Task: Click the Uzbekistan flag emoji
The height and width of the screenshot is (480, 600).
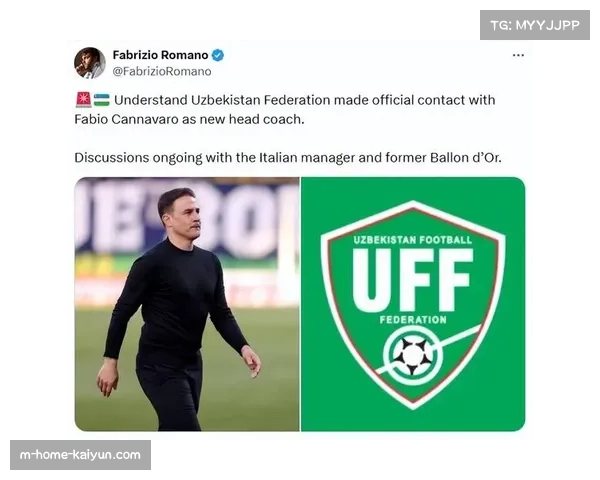Action: tap(101, 100)
